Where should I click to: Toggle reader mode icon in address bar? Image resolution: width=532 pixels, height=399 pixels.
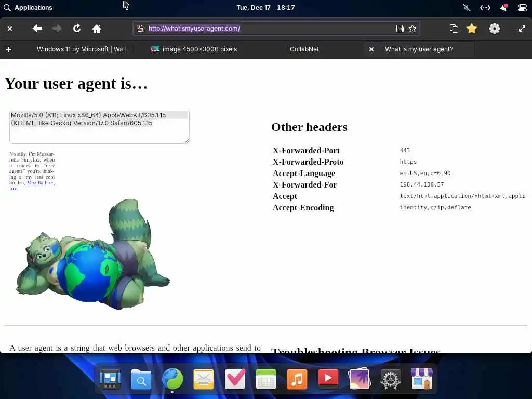400,29
